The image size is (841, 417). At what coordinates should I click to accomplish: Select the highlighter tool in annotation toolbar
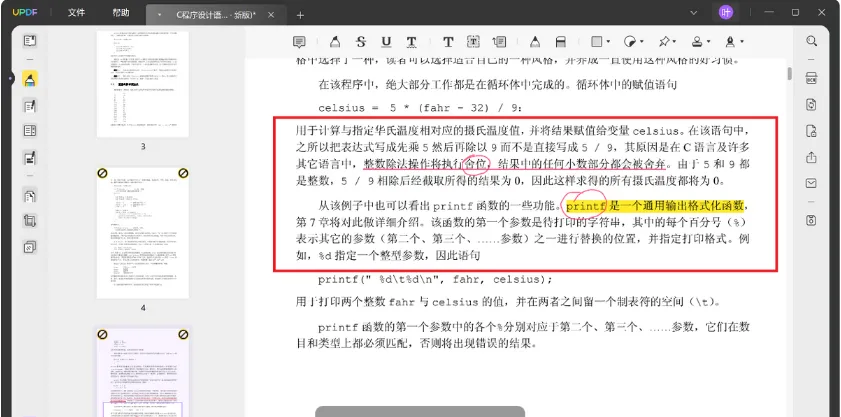pyautogui.click(x=334, y=42)
